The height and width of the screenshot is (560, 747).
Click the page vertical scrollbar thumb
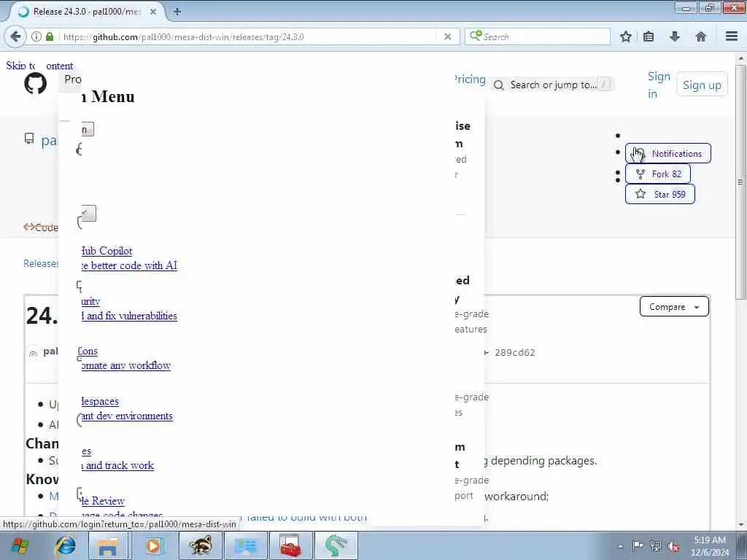pyautogui.click(x=740, y=182)
